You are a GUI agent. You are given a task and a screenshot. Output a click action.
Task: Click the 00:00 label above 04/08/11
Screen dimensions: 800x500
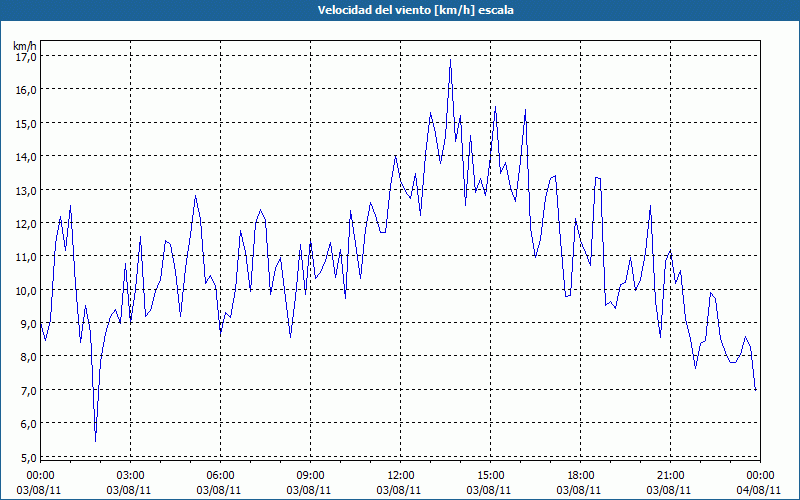coord(760,475)
